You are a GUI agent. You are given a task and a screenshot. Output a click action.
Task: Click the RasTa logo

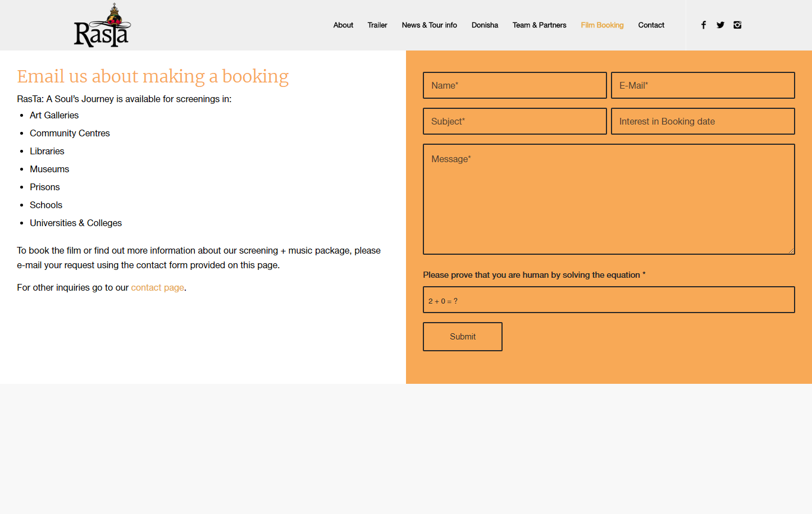[102, 25]
